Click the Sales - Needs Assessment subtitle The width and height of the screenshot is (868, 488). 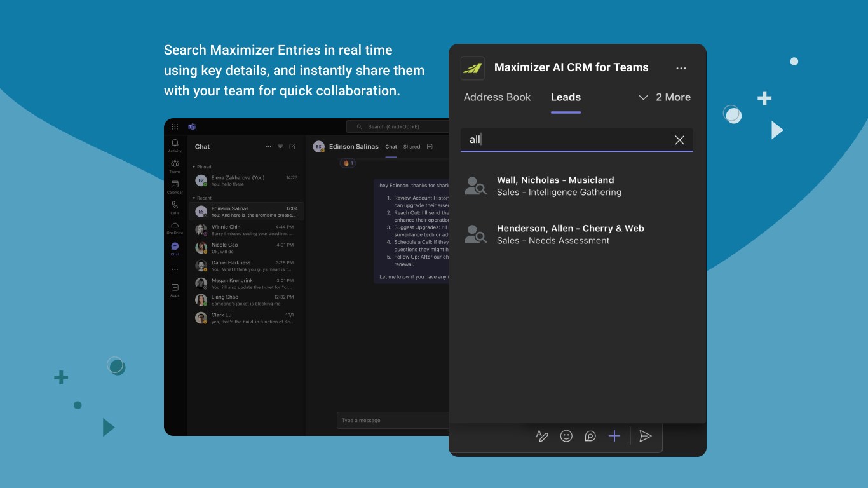[553, 240]
